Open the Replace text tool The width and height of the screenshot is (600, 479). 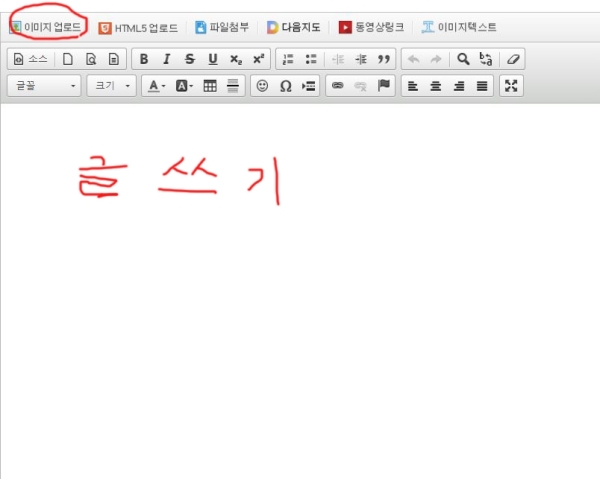pyautogui.click(x=486, y=59)
